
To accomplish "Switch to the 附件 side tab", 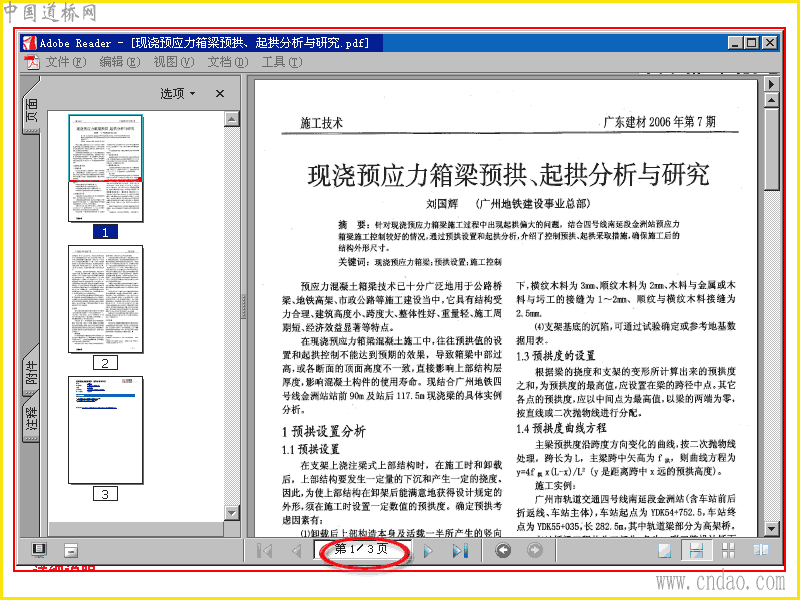I will (x=31, y=372).
